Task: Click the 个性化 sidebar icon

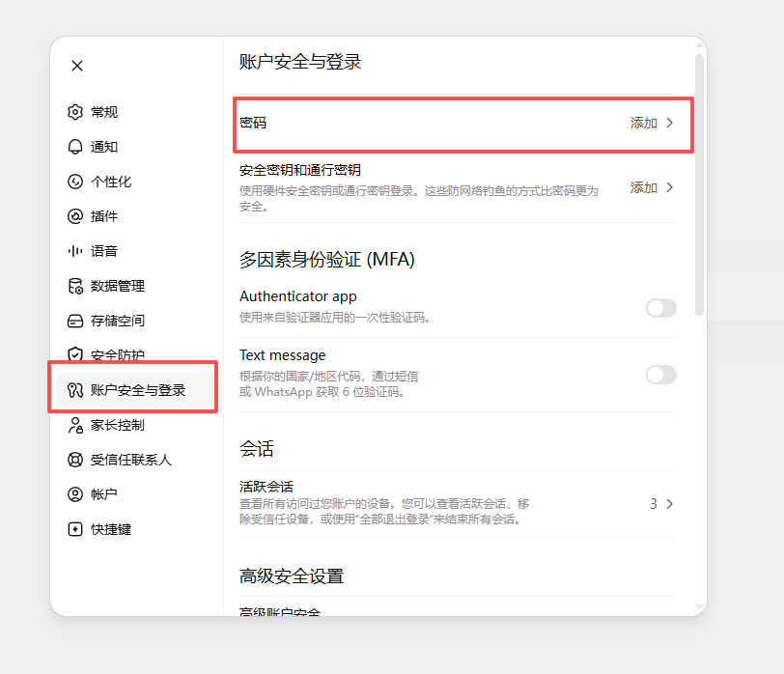Action: (75, 182)
